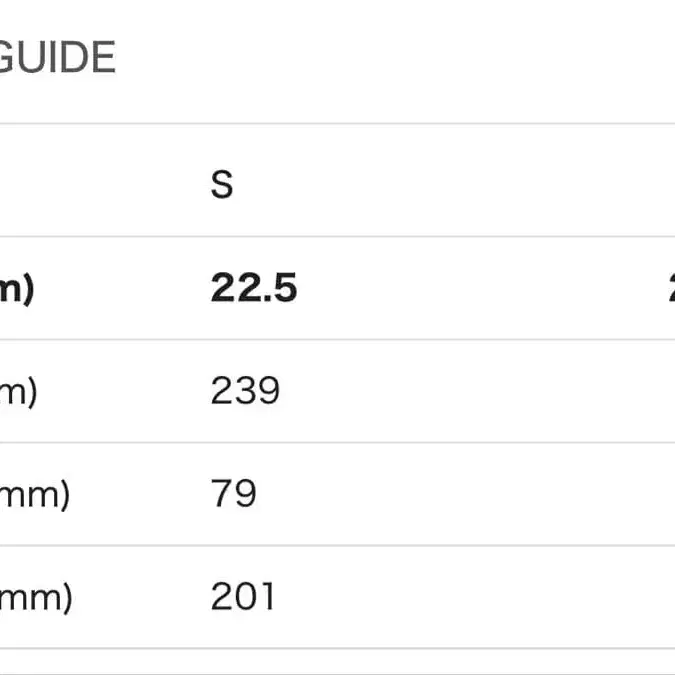
Task: Click the GUIDE heading text
Action: [x=57, y=59]
